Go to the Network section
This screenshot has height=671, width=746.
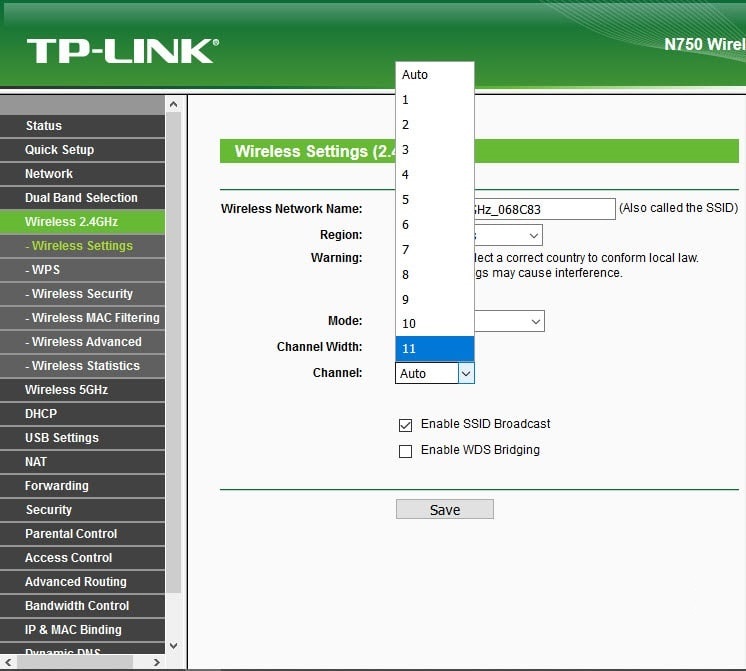82,174
